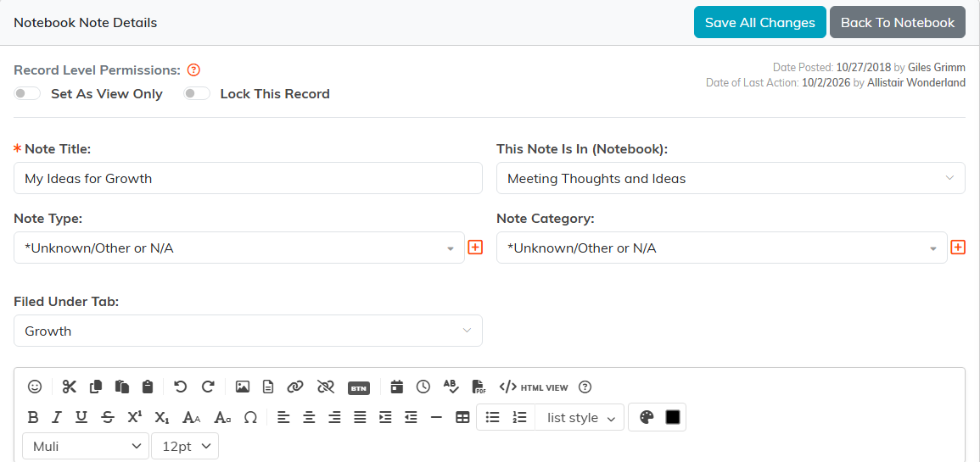This screenshot has height=462, width=980.
Task: Open the Note Type dropdown
Action: point(238,248)
